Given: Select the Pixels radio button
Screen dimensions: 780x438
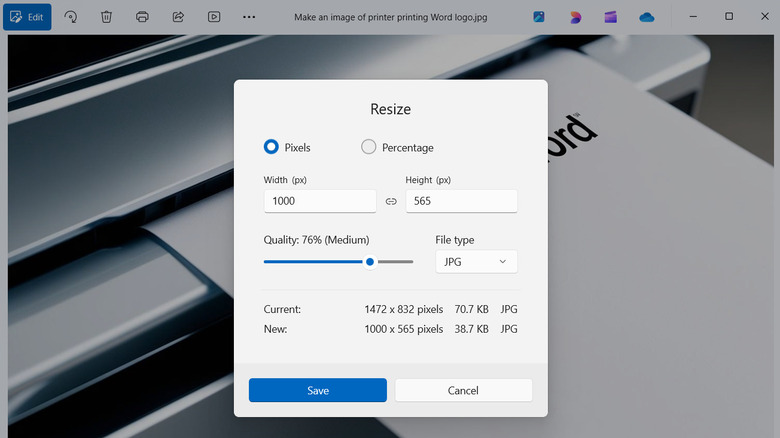Looking at the screenshot, I should 271,147.
